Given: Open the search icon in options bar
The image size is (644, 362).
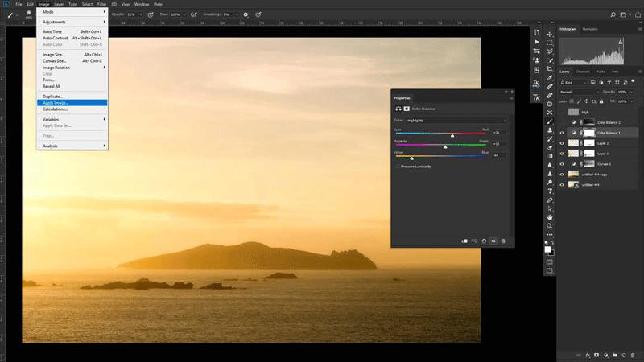Looking at the screenshot, I should point(613,14).
